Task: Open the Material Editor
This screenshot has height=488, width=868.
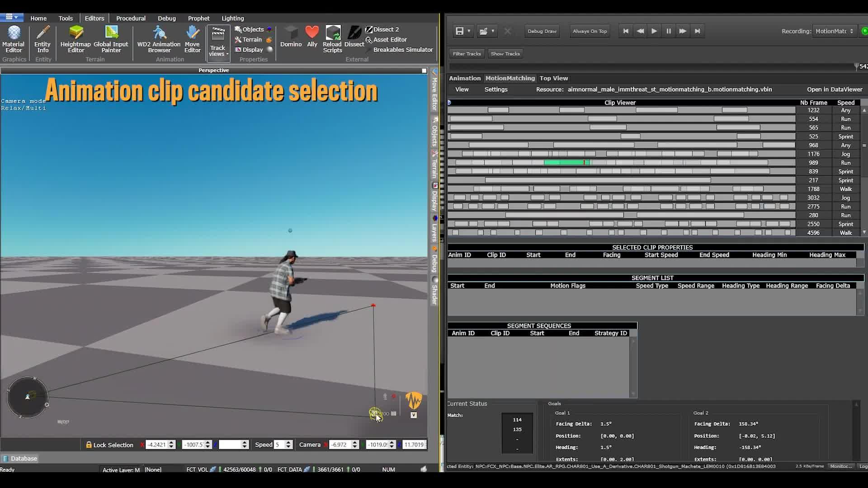Action: pos(13,40)
